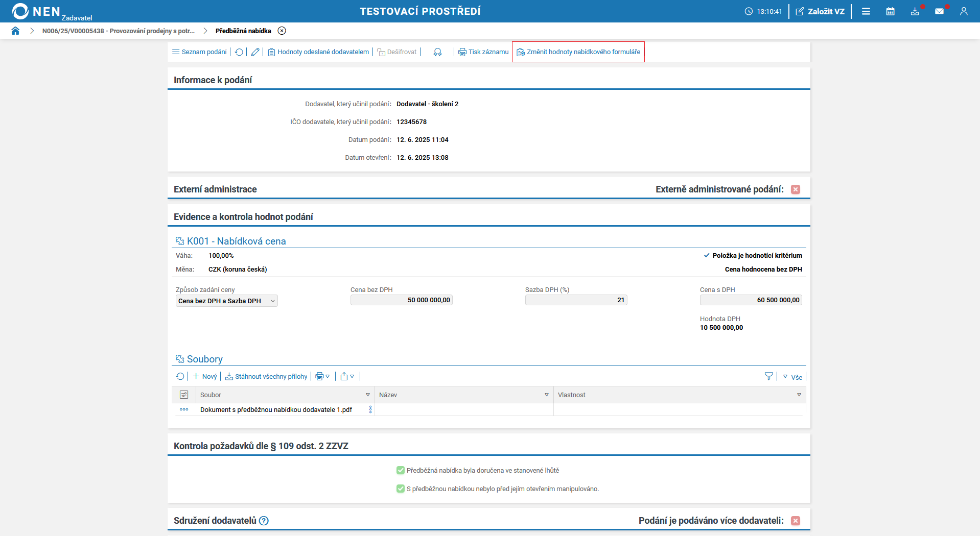The image size is (980, 536).
Task: Toggle checkbox for offer delivered within deadline
Action: (x=401, y=470)
